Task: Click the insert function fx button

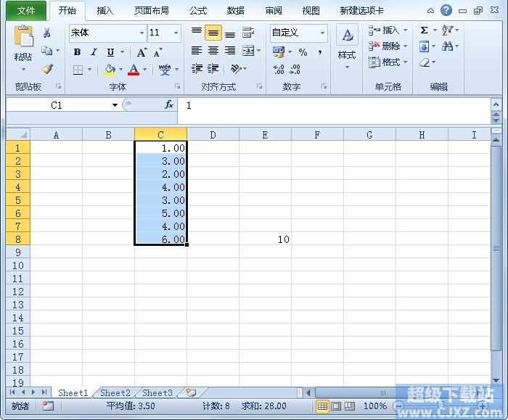Action: 169,104
